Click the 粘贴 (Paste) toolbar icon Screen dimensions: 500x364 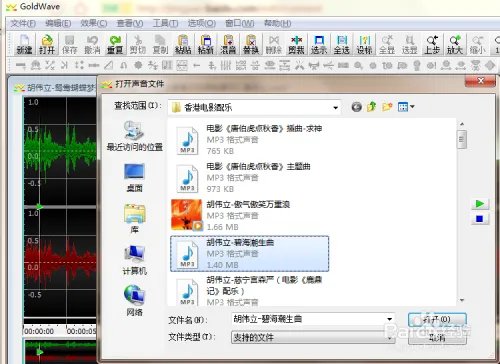[x=183, y=44]
